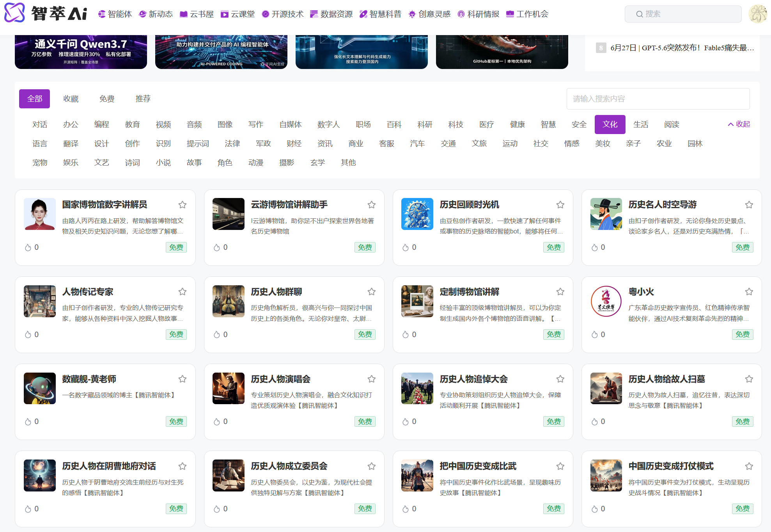Click the flame icon on 历史人物群聊
The height and width of the screenshot is (532, 771).
tap(217, 334)
